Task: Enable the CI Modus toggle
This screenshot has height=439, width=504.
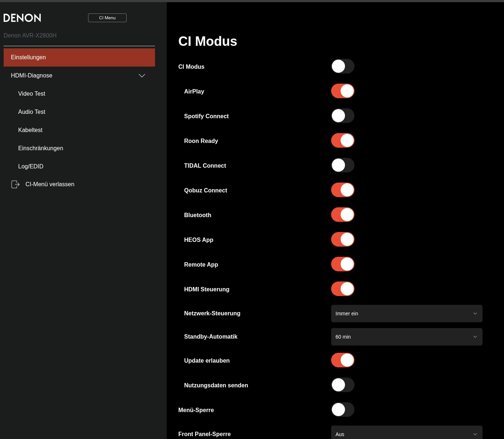Action: [x=343, y=66]
